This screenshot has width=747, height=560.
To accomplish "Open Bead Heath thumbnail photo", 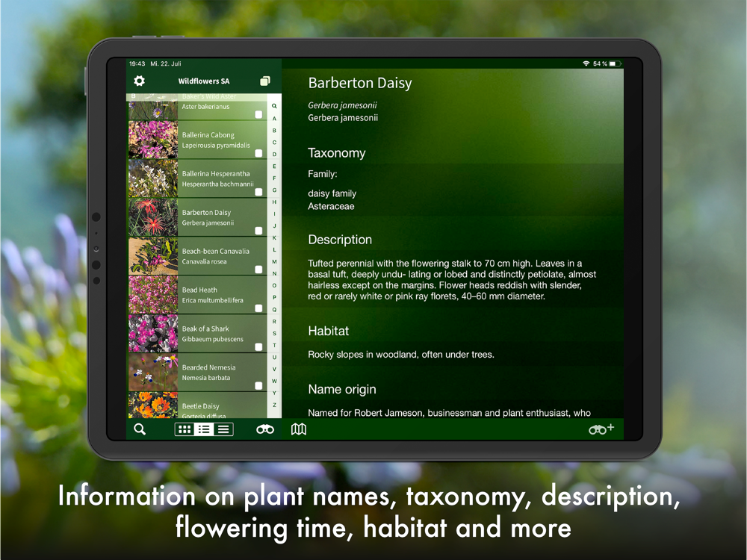I will point(153,295).
